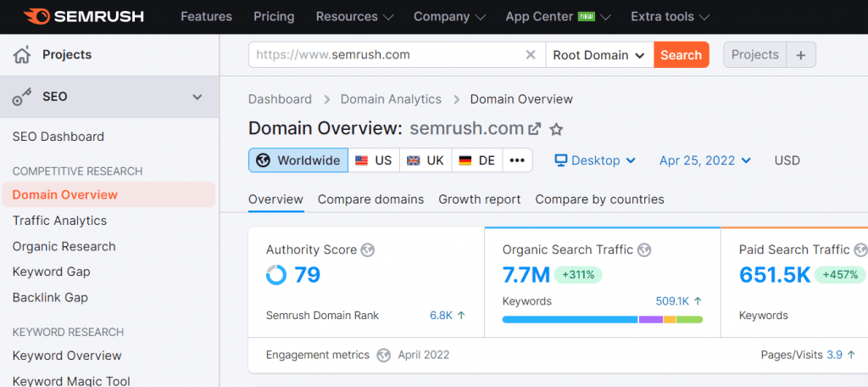Switch to the Compare domains tab
Screen dimensions: 868x387
tap(370, 199)
